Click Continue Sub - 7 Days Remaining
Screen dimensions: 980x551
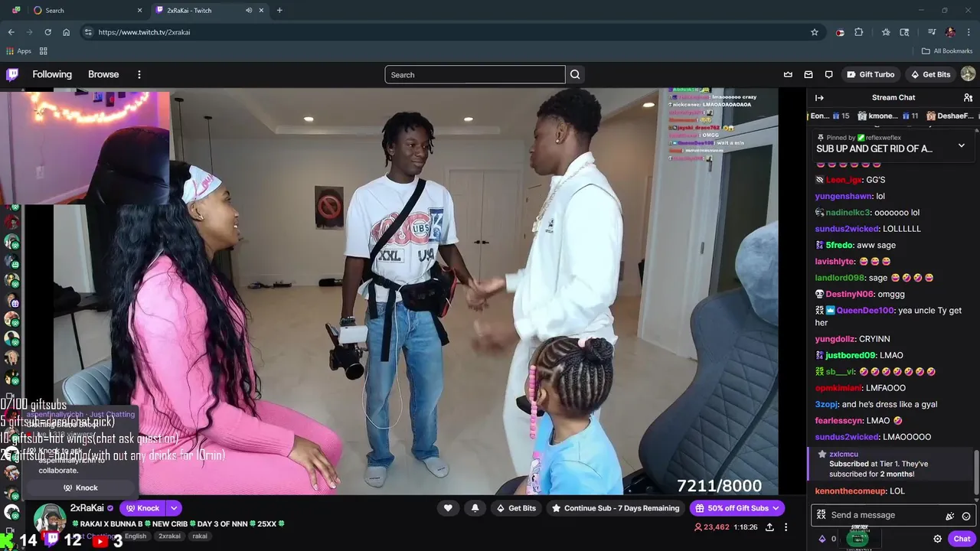pyautogui.click(x=616, y=508)
